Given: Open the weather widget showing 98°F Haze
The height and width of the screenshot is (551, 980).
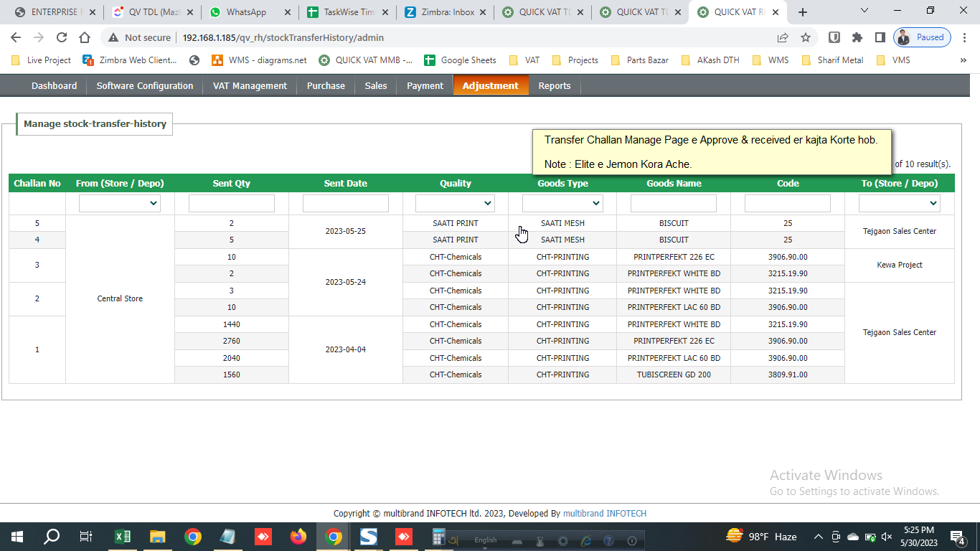Looking at the screenshot, I should pyautogui.click(x=761, y=537).
